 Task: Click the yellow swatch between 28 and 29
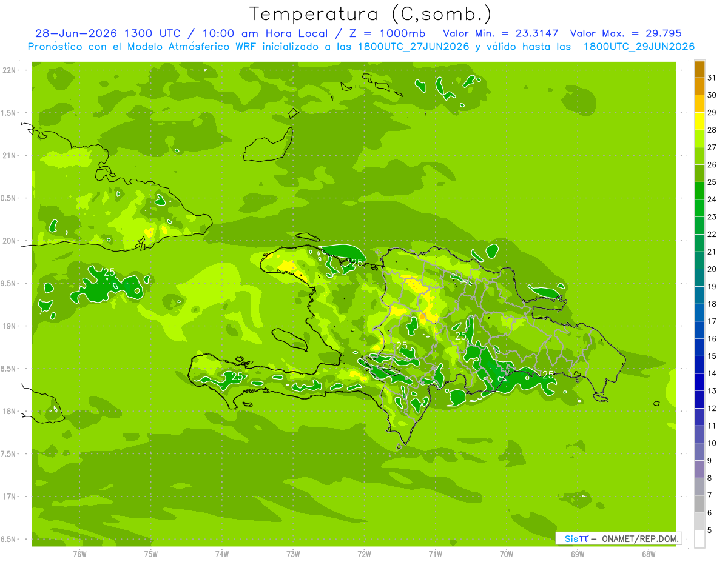tap(699, 121)
